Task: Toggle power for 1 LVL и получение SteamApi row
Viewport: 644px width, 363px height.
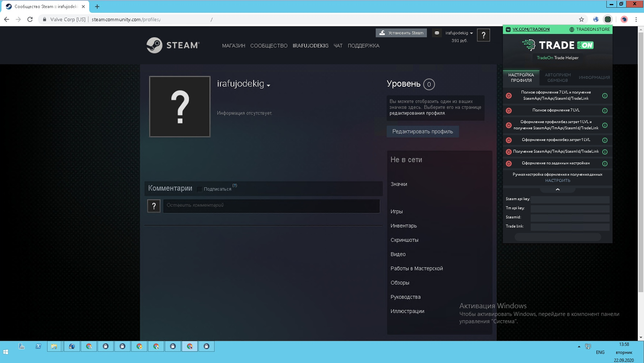Action: pyautogui.click(x=509, y=125)
